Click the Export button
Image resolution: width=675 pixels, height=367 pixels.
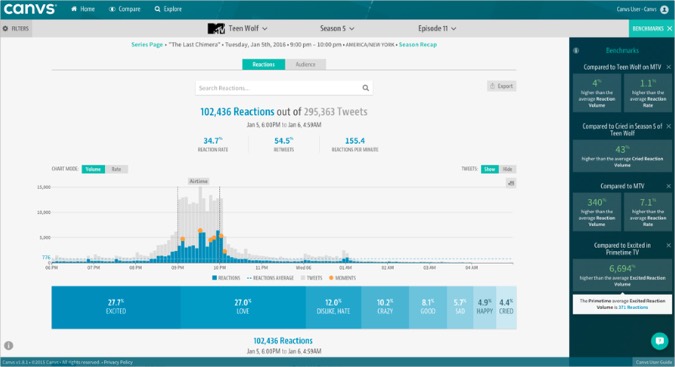pyautogui.click(x=502, y=86)
